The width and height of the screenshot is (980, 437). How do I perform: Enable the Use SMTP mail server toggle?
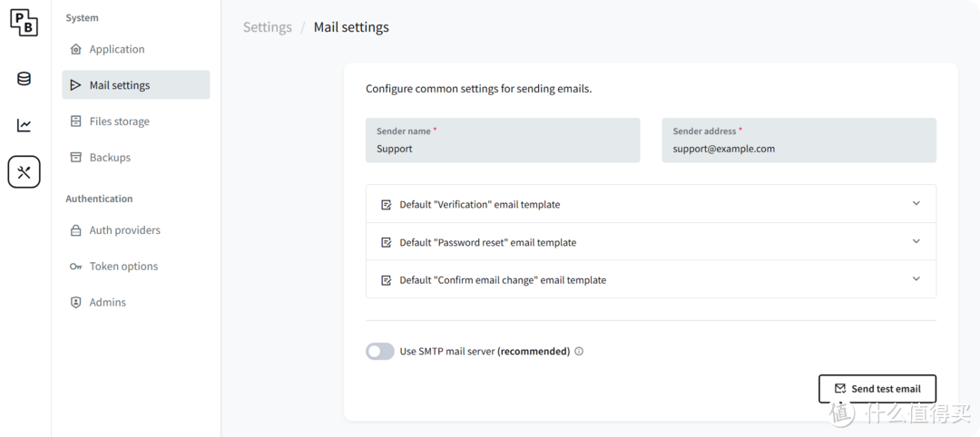[380, 352]
